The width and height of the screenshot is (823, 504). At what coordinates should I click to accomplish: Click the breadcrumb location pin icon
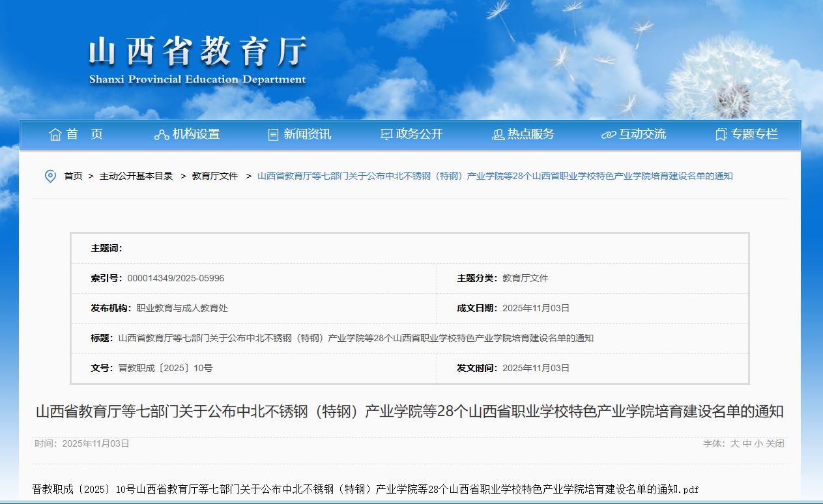pos(50,176)
